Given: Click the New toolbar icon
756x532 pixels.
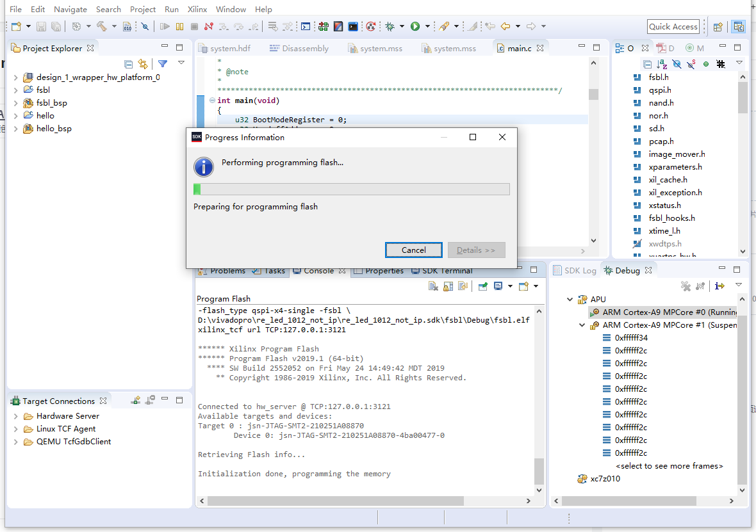Looking at the screenshot, I should pos(17,26).
